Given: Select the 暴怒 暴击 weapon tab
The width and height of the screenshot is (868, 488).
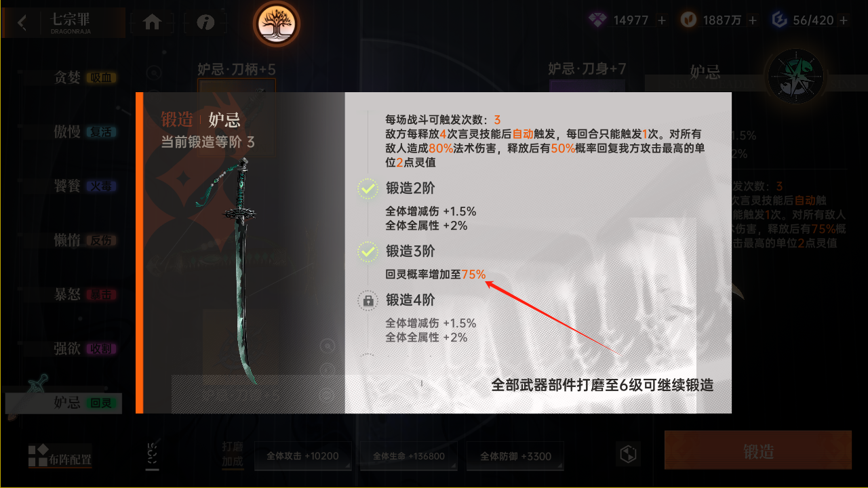Looking at the screenshot, I should click(x=85, y=294).
